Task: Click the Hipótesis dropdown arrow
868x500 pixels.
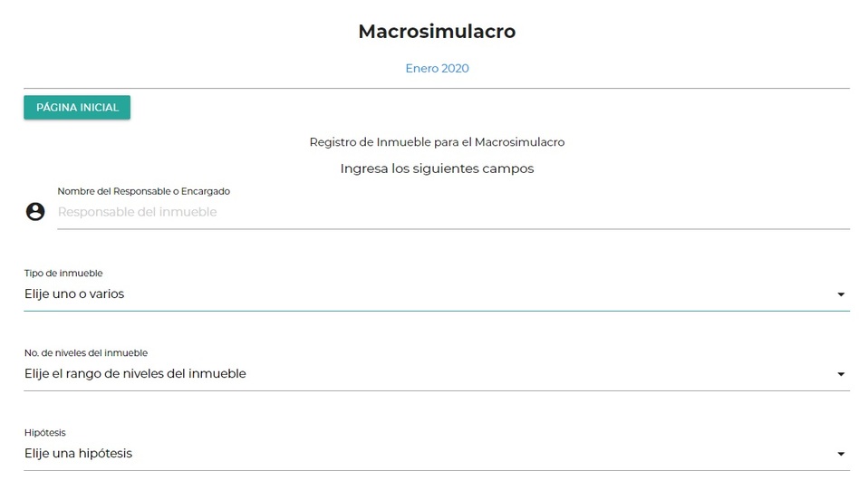Action: [841, 454]
